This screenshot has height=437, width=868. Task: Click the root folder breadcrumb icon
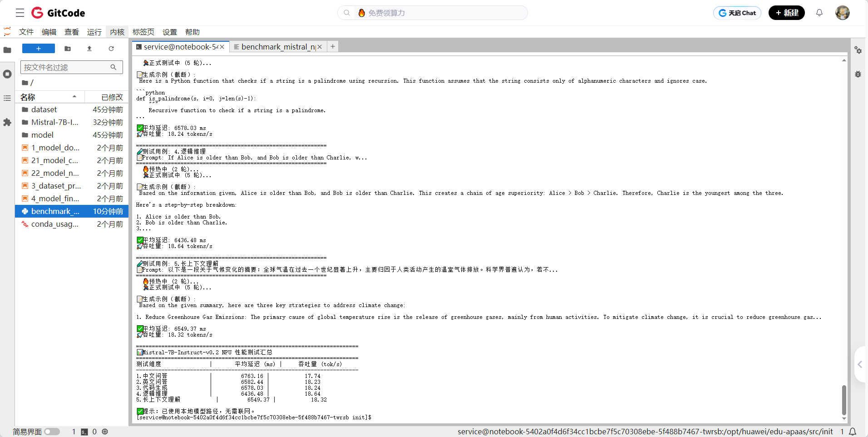[25, 83]
